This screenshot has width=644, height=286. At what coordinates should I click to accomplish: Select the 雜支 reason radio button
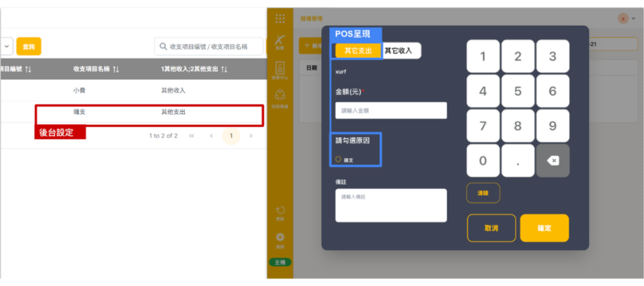[x=338, y=159]
